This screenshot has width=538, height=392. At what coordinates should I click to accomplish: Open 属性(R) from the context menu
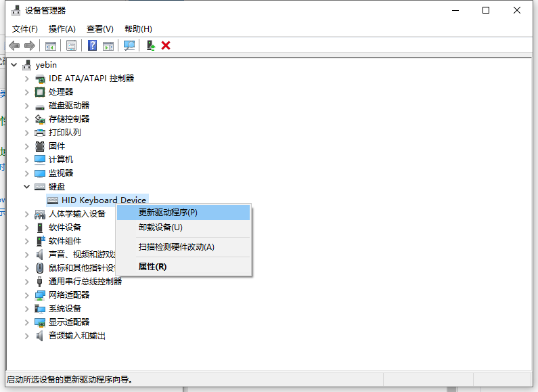pos(152,267)
